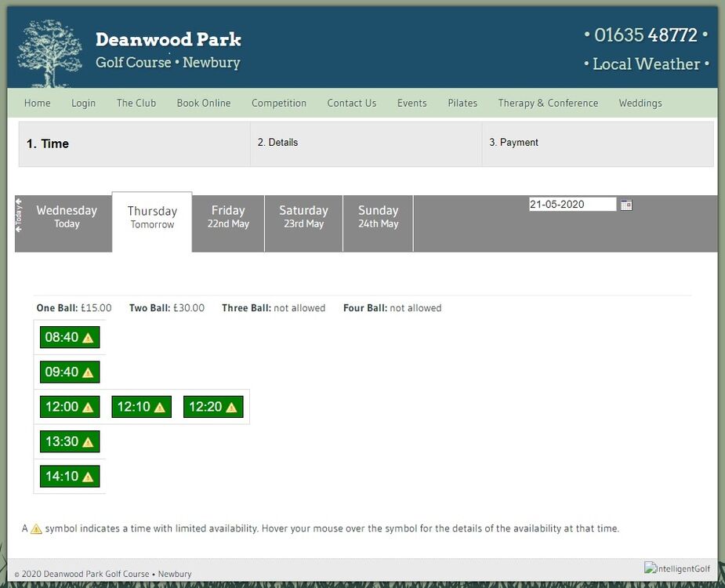This screenshot has width=725, height=588.
Task: Click Four Ball: not allowed text
Action: pyautogui.click(x=392, y=307)
